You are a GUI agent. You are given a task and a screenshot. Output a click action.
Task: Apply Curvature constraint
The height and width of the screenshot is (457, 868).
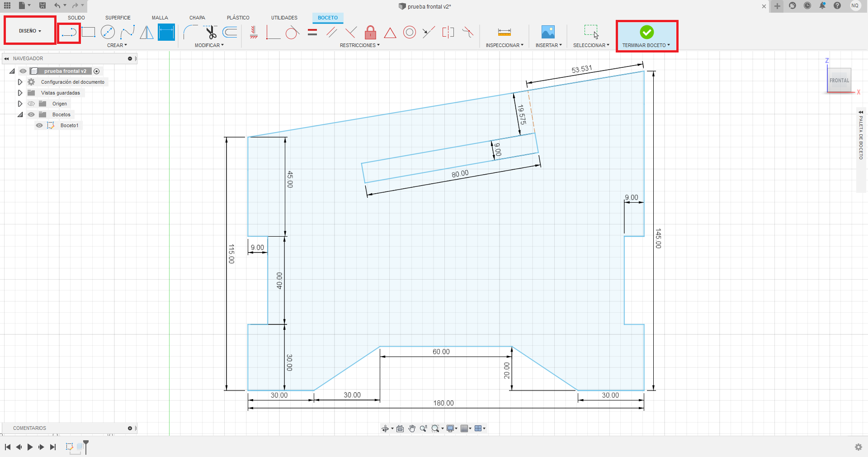[468, 32]
